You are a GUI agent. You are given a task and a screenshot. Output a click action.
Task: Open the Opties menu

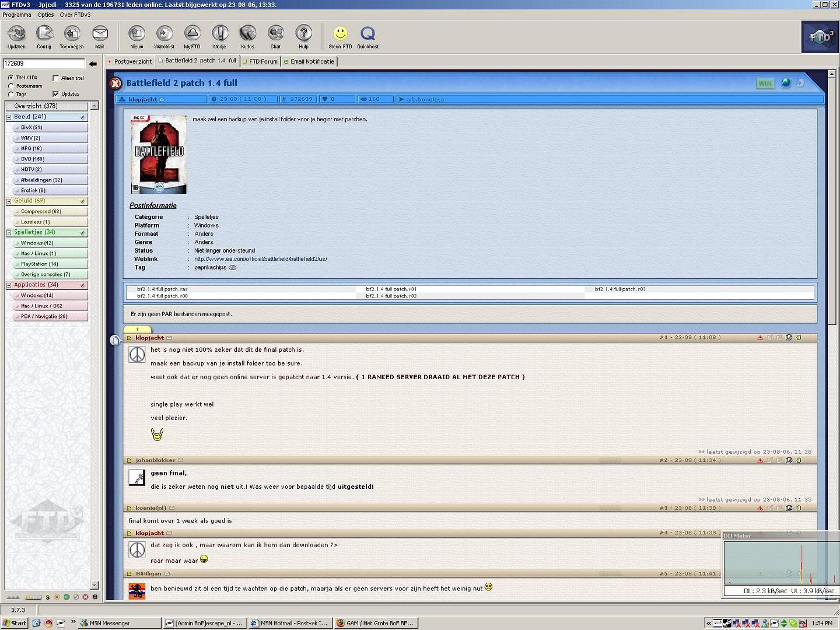click(x=45, y=15)
